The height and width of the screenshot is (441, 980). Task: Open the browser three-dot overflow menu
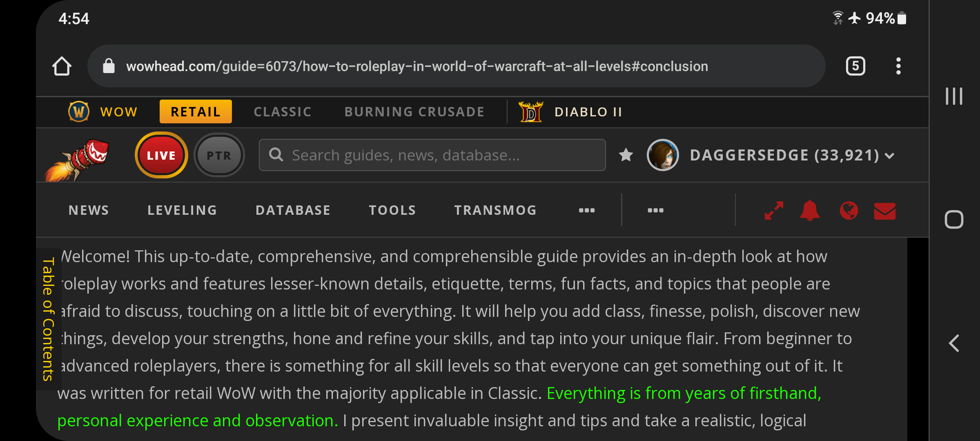pos(898,66)
